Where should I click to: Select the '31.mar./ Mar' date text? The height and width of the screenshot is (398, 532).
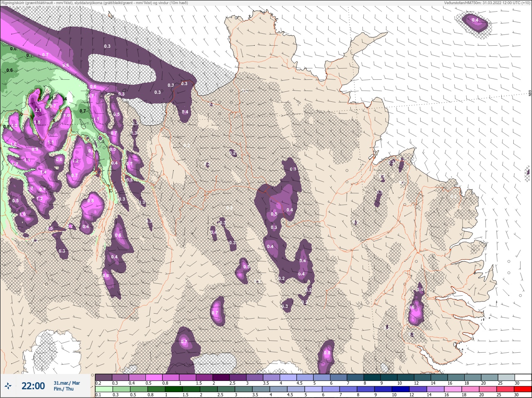(x=67, y=383)
